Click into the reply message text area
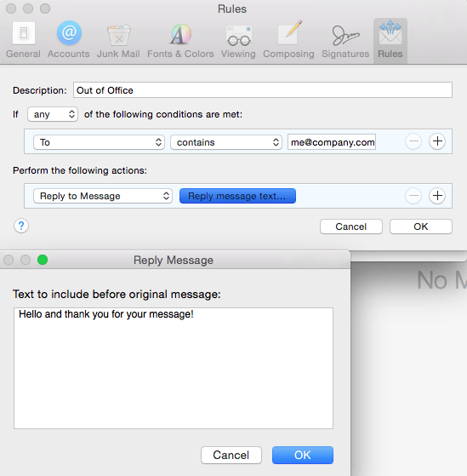Screen dimensions: 467x476 [x=174, y=368]
